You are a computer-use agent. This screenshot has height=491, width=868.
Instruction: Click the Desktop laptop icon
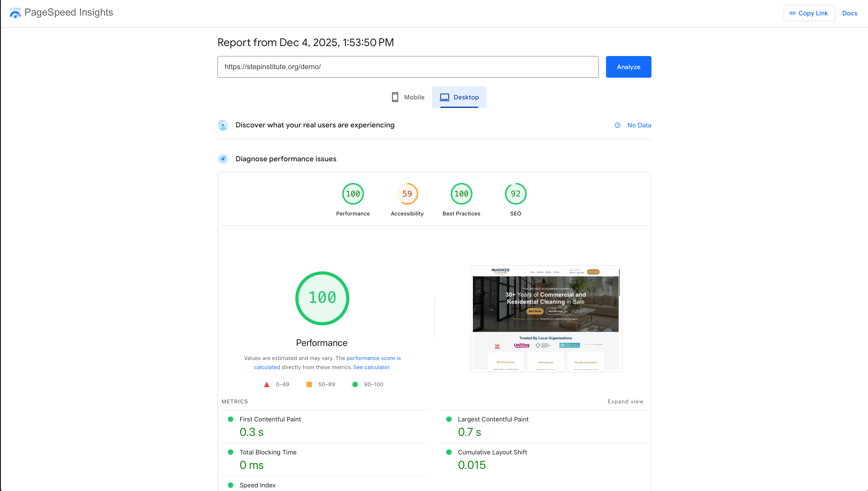tap(444, 97)
